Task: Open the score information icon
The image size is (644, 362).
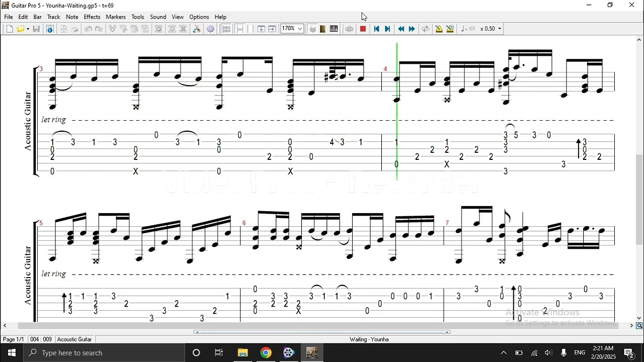Action: click(x=50, y=29)
